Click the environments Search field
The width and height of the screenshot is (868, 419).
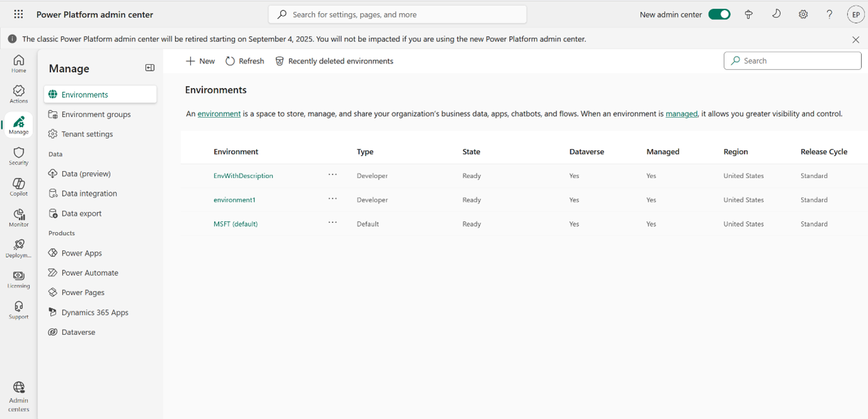pyautogui.click(x=797, y=61)
